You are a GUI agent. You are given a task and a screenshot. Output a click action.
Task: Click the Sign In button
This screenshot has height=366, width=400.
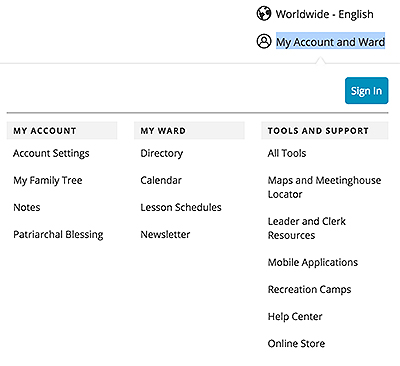pyautogui.click(x=366, y=91)
